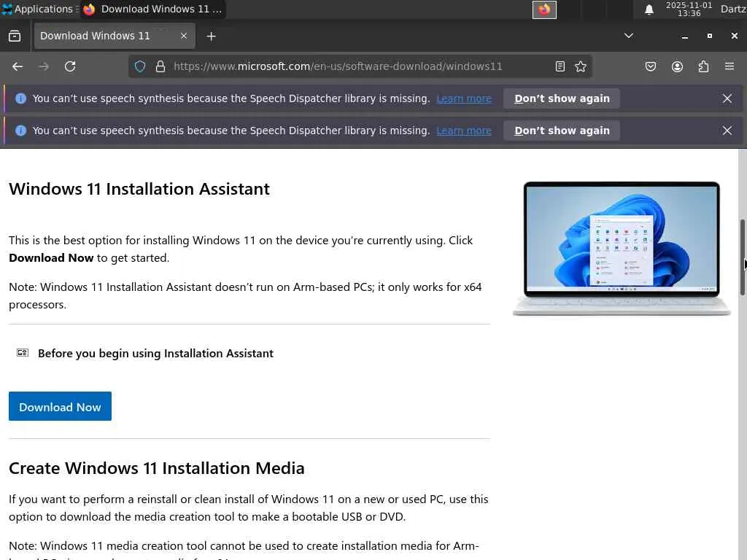This screenshot has width=747, height=560.
Task: Click the page vertical scrollbar thumb
Action: 742,257
